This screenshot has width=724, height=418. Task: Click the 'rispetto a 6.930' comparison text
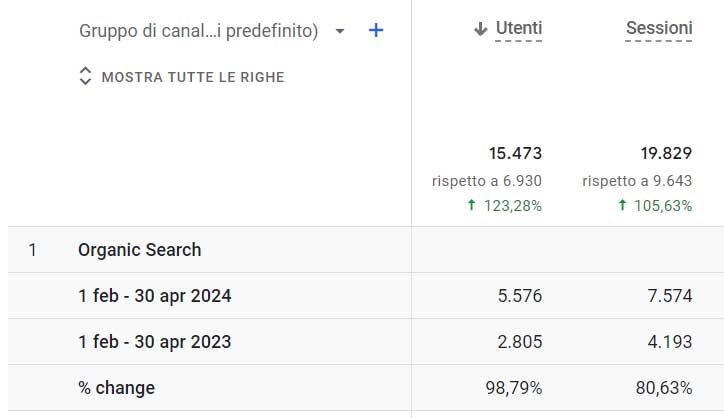pyautogui.click(x=487, y=181)
